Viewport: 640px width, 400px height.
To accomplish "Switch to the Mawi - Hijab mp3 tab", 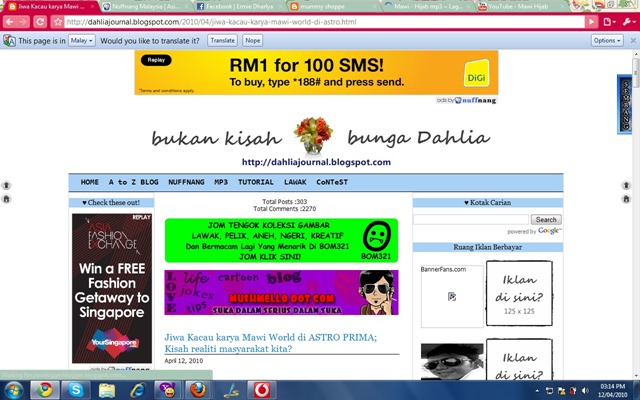I will (427, 7).
